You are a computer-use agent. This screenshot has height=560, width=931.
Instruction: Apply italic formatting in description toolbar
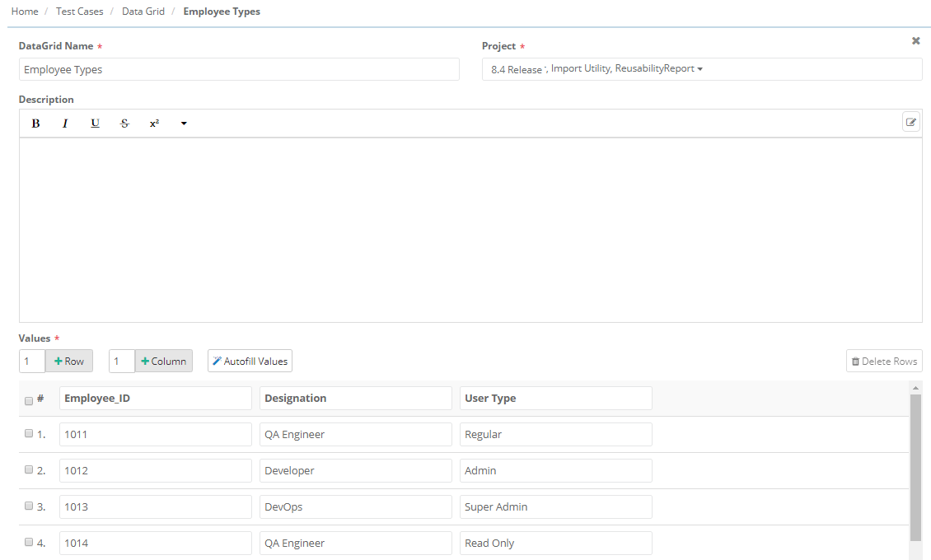click(65, 124)
